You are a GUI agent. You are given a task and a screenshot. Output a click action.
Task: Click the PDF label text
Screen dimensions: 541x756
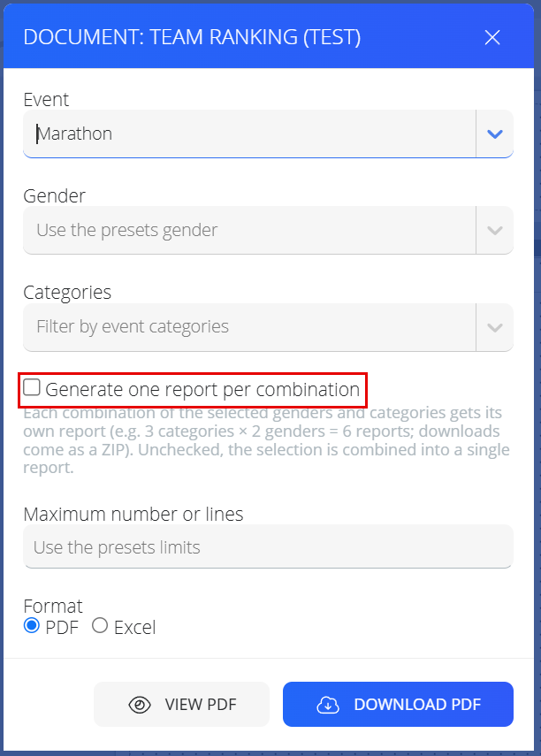pos(62,627)
